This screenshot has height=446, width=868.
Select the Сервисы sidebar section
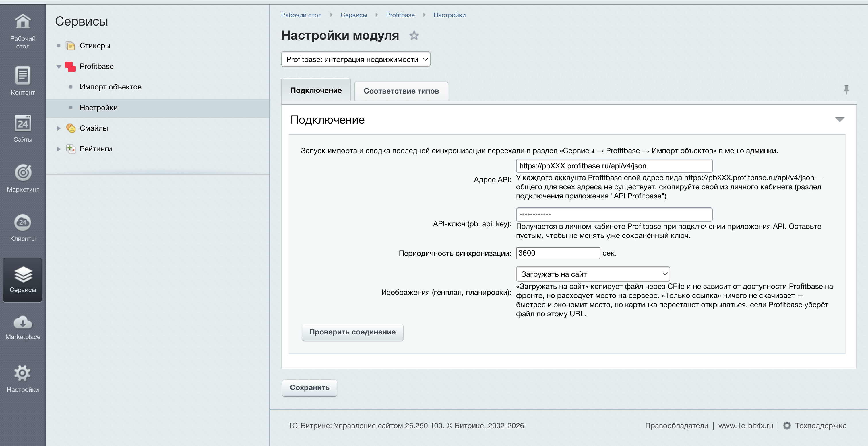tap(23, 279)
